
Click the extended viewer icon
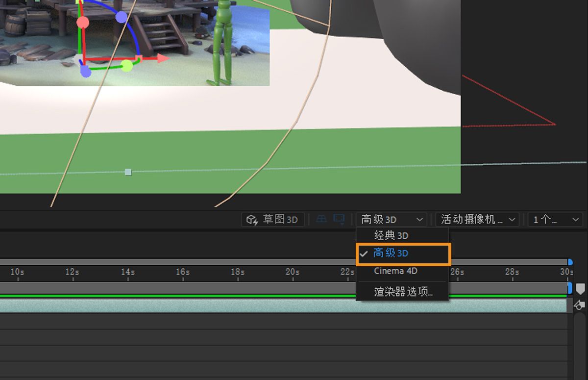(x=339, y=219)
